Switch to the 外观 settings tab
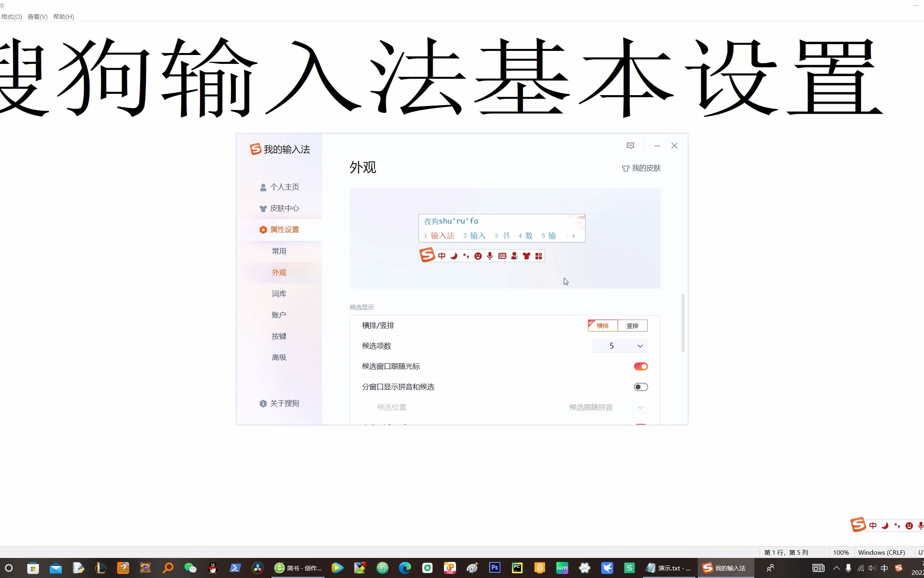This screenshot has width=924, height=578. [279, 273]
